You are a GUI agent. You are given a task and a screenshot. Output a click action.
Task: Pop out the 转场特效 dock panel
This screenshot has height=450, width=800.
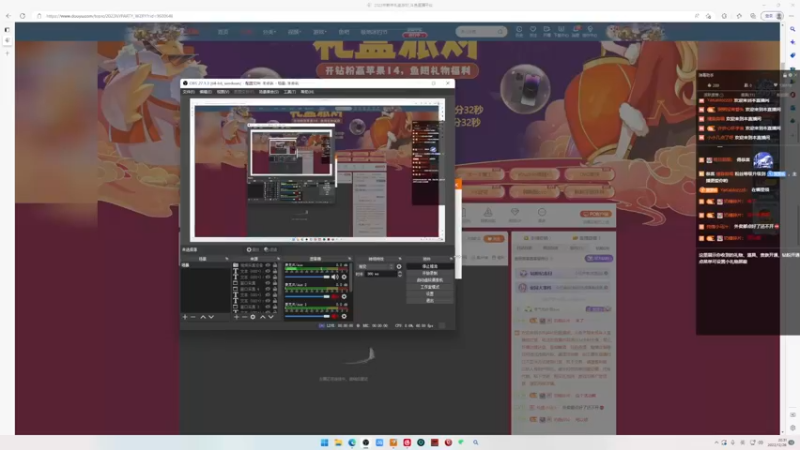point(400,259)
